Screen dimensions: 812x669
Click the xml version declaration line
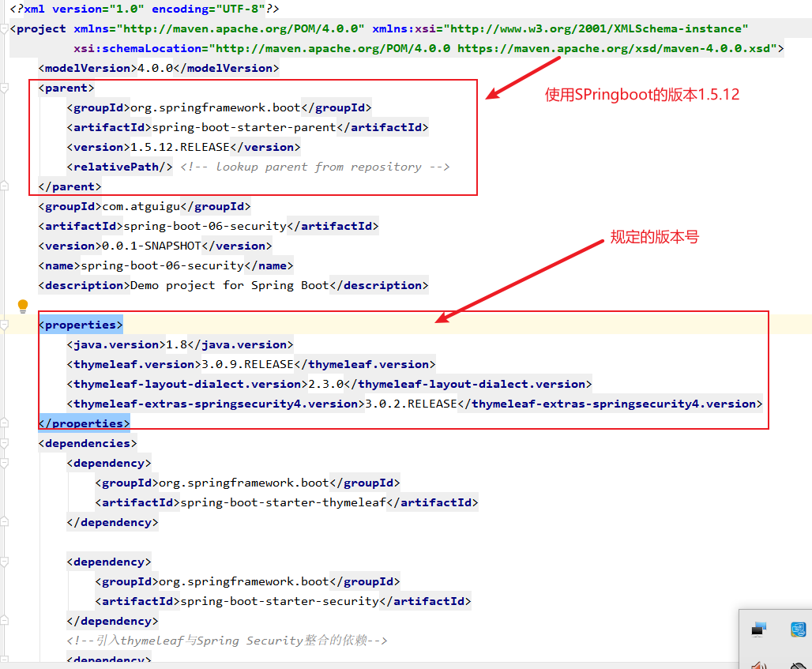click(145, 9)
